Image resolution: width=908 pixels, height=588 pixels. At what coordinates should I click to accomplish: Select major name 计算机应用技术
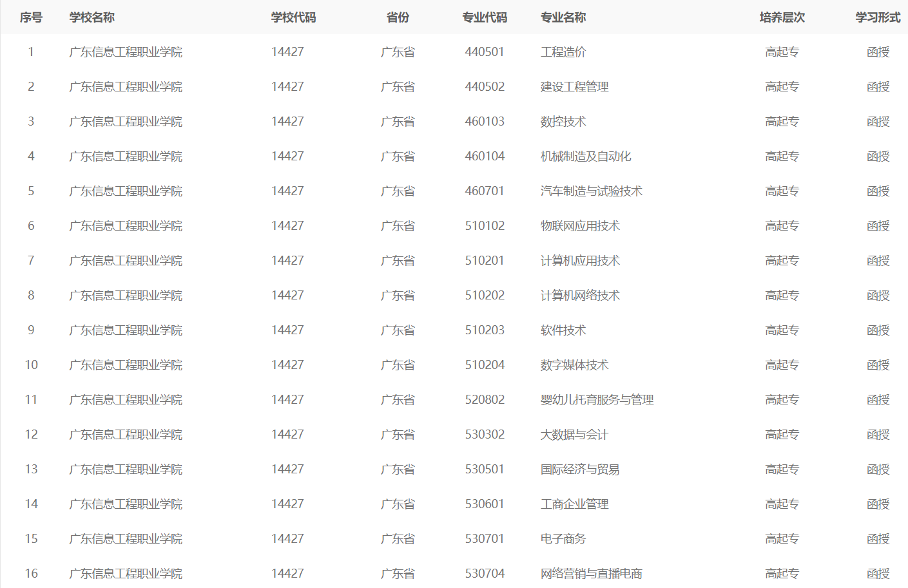tap(580, 261)
